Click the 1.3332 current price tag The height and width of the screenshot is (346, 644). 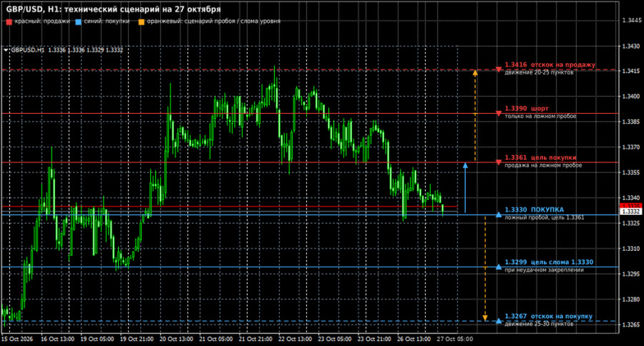[631, 211]
